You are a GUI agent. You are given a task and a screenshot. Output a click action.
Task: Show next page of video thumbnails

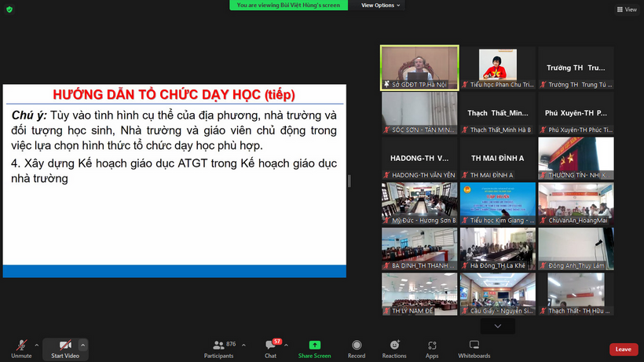(x=498, y=325)
